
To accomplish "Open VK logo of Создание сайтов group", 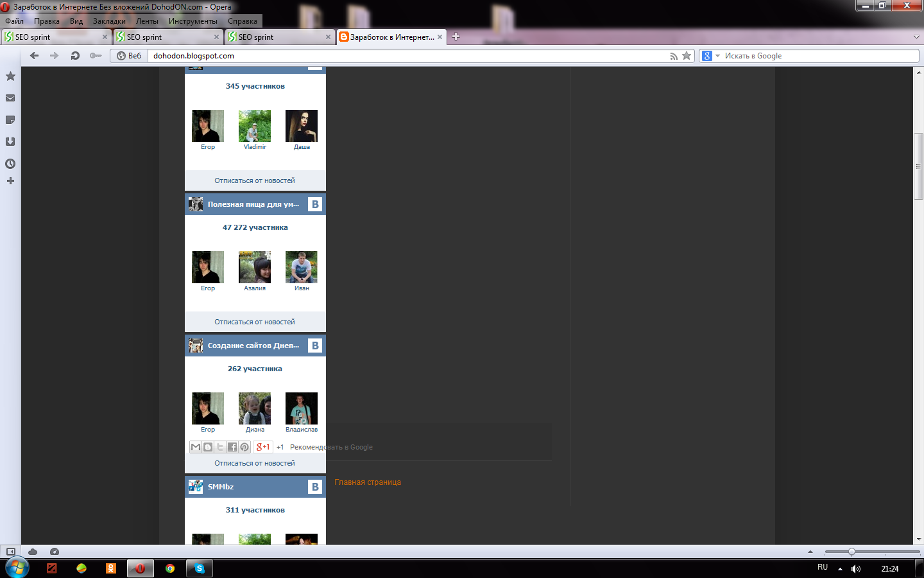I will (315, 346).
